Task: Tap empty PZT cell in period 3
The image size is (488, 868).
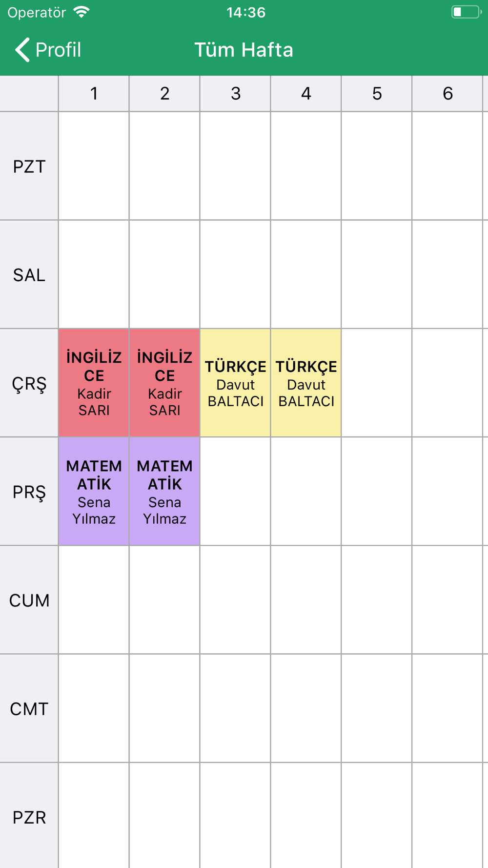Action: pos(235,166)
